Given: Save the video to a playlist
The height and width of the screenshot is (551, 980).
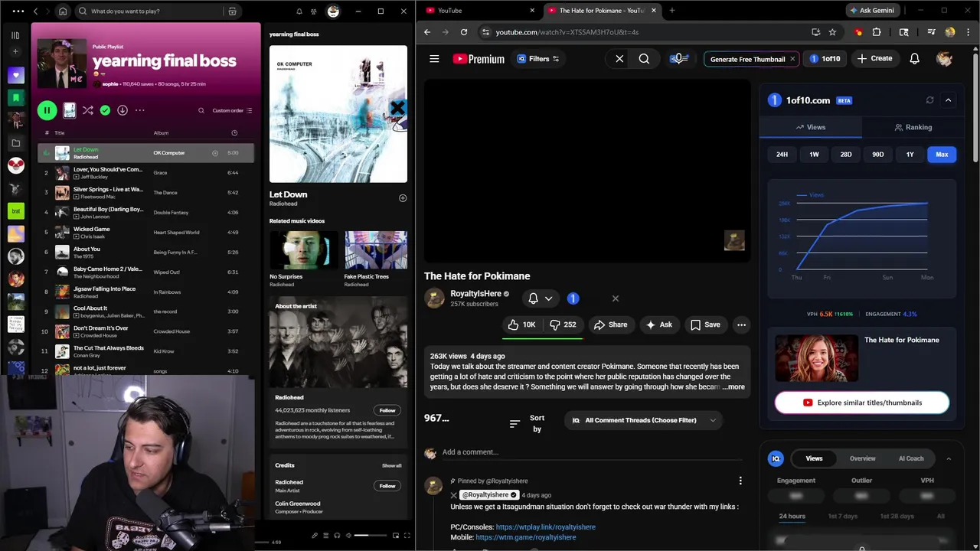Looking at the screenshot, I should (705, 324).
